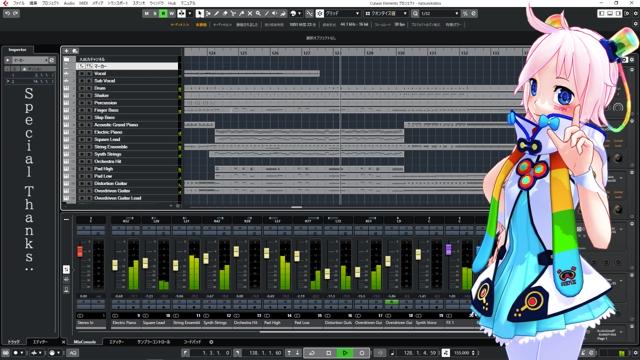
Task: Click the Undo arrow button at top-left
Action: 7,13
